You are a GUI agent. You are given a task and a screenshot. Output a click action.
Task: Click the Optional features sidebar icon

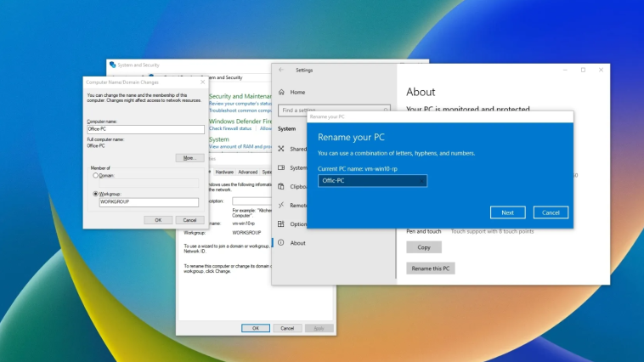[281, 224]
